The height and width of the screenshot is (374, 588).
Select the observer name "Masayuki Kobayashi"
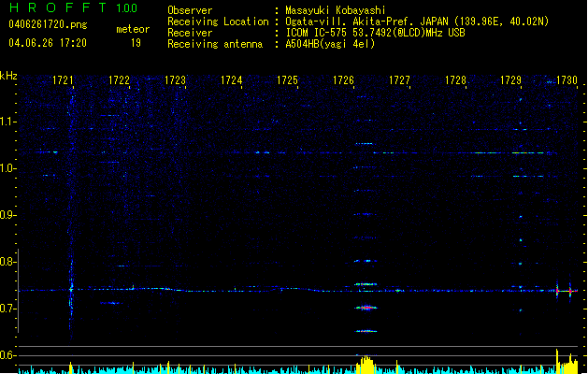[336, 10]
